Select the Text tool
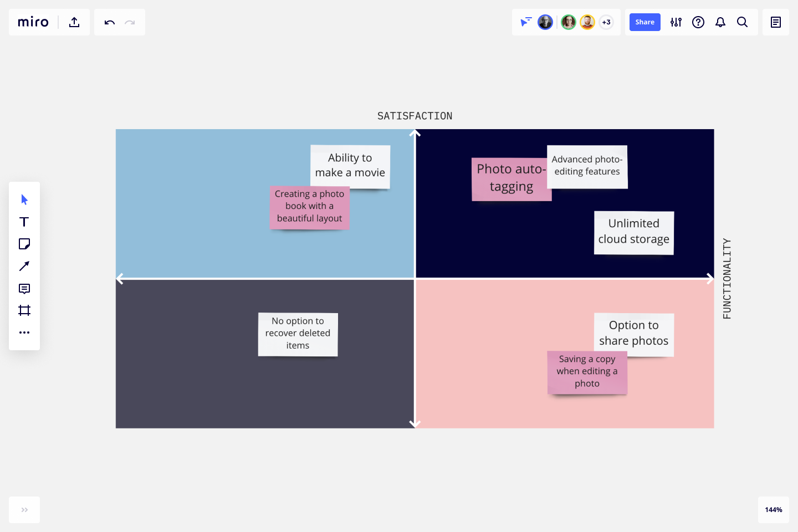This screenshot has width=798, height=532. [24, 221]
